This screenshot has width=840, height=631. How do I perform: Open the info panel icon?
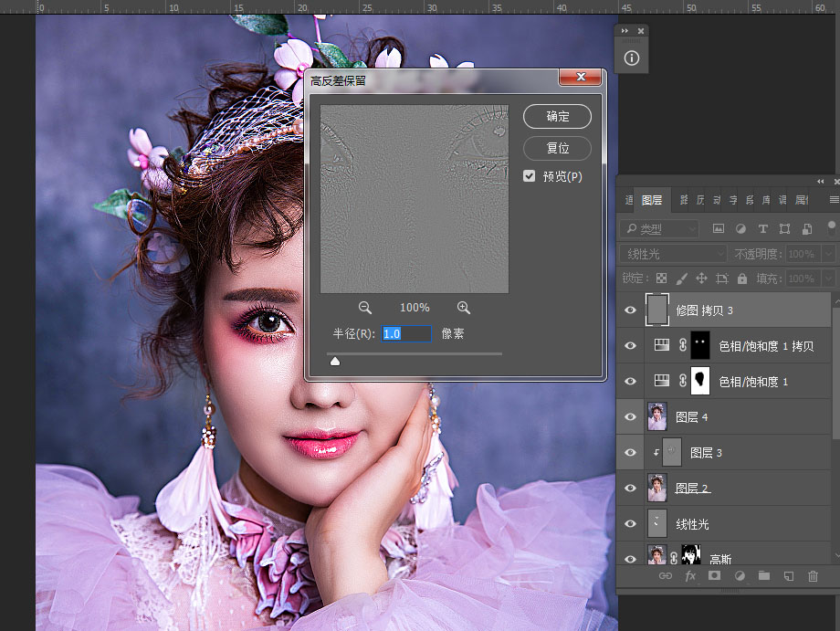coord(632,58)
